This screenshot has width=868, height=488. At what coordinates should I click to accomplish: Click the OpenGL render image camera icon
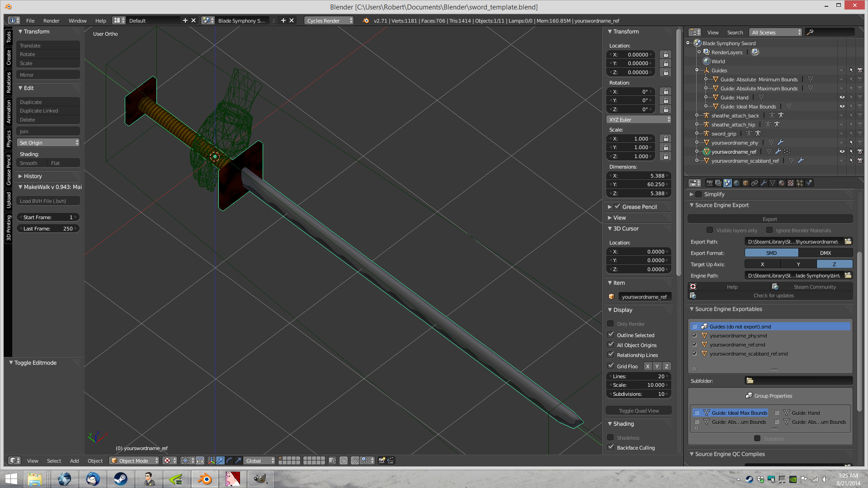382,460
